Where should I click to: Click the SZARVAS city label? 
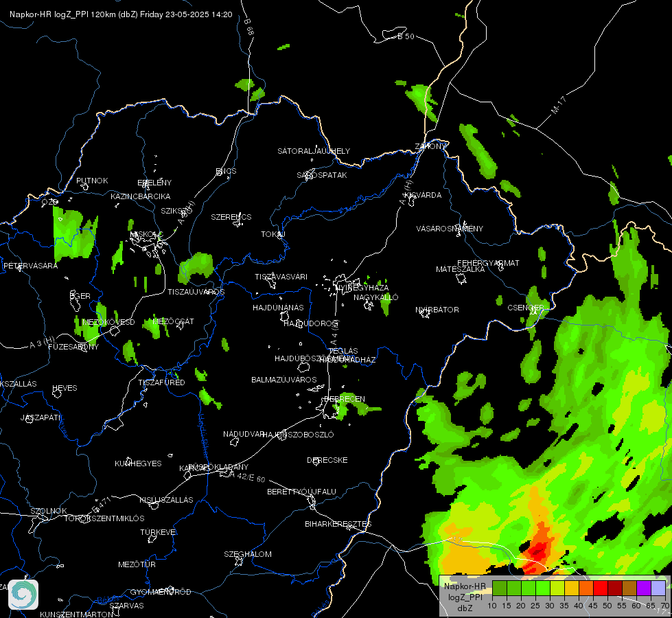[126, 606]
